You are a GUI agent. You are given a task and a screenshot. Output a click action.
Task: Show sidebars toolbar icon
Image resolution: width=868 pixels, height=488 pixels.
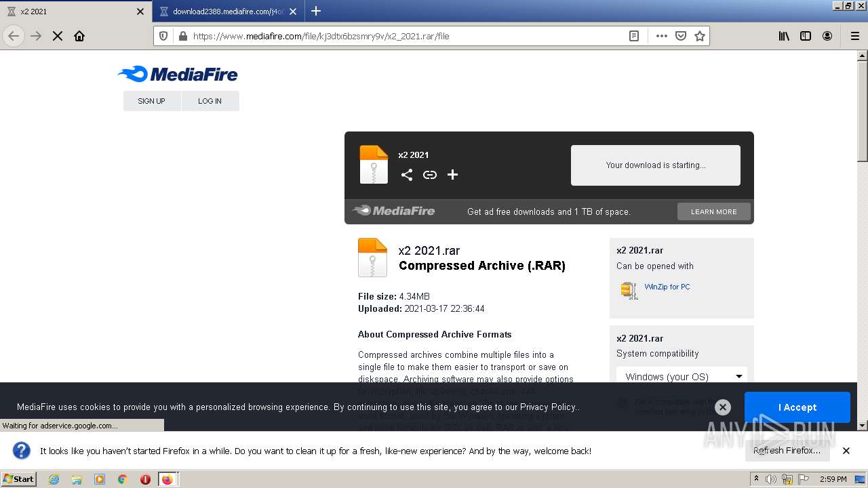click(806, 36)
